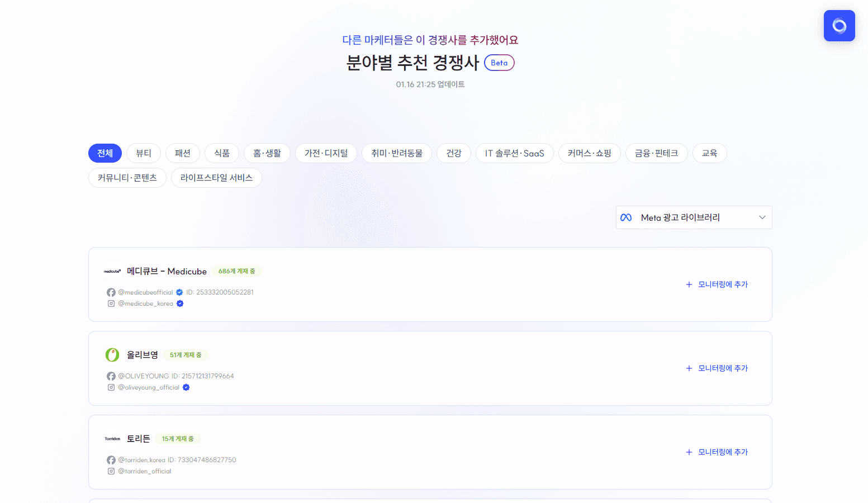Click the 토리든 brand name
This screenshot has width=868, height=503.
click(x=139, y=439)
